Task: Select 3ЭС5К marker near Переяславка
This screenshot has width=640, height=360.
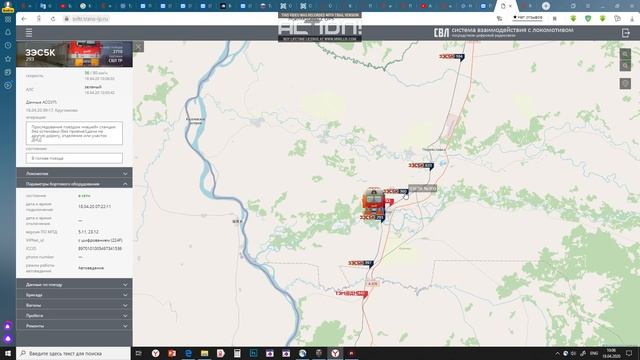Action: tap(421, 166)
